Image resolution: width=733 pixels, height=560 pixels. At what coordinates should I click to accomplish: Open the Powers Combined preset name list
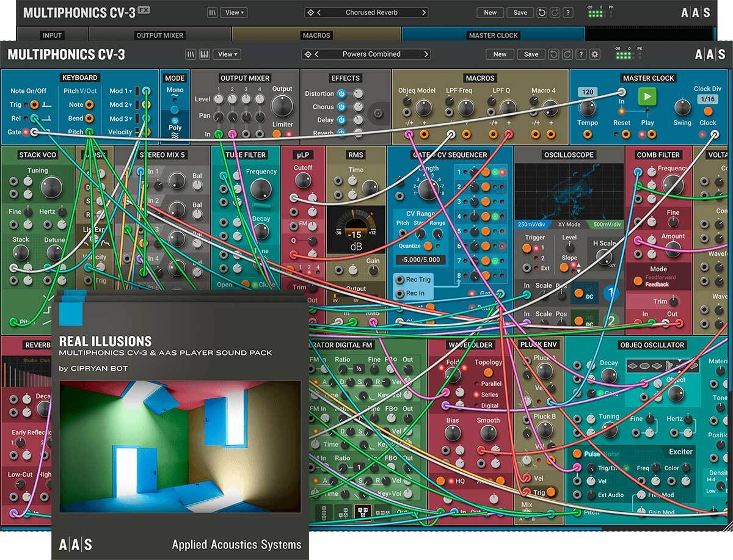(x=371, y=54)
